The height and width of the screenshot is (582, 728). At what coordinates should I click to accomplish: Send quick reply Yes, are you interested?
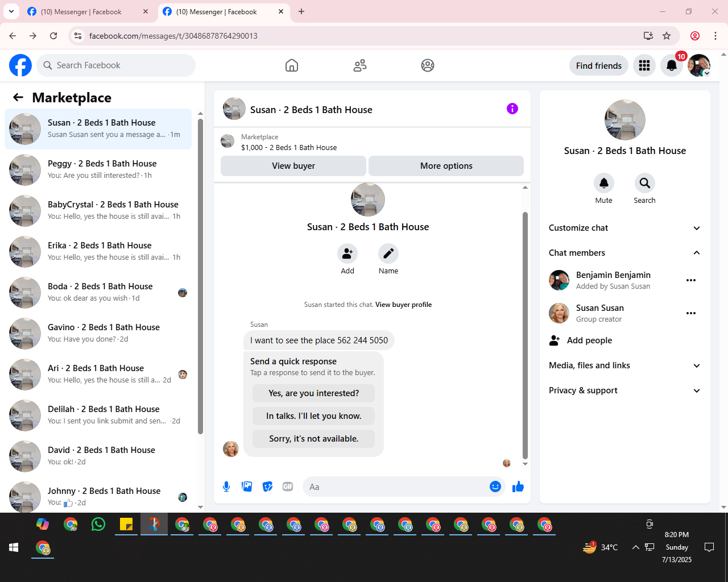[x=314, y=393]
